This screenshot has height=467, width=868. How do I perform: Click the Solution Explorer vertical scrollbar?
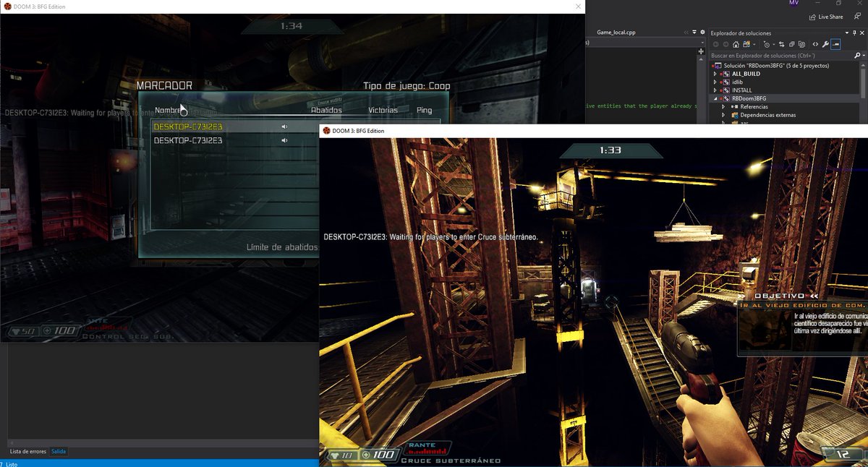click(863, 83)
